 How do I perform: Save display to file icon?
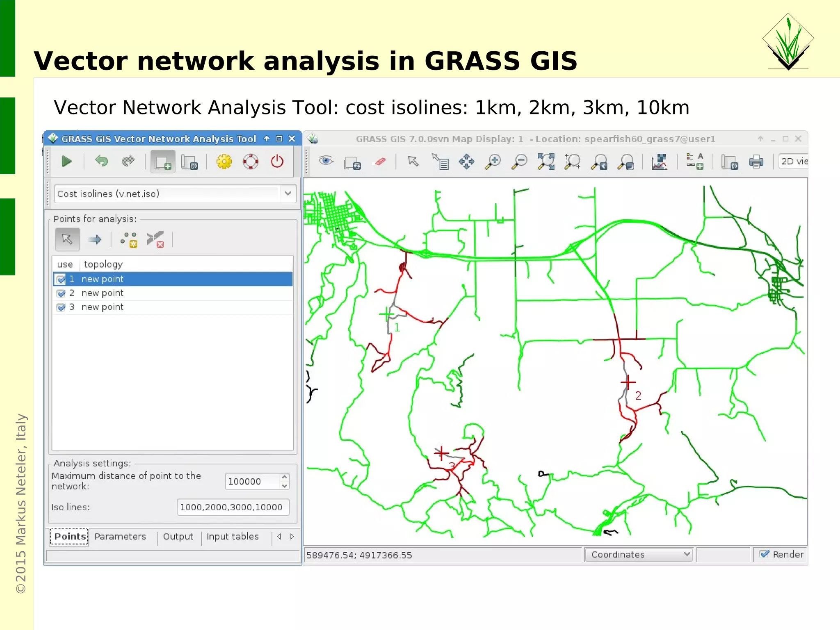tap(730, 162)
